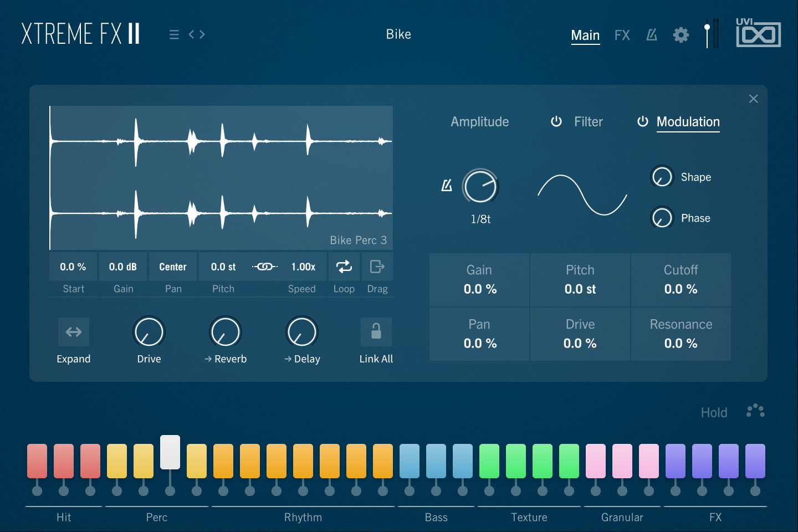Click the modulation Resonance 0.0 % cell

(x=681, y=334)
